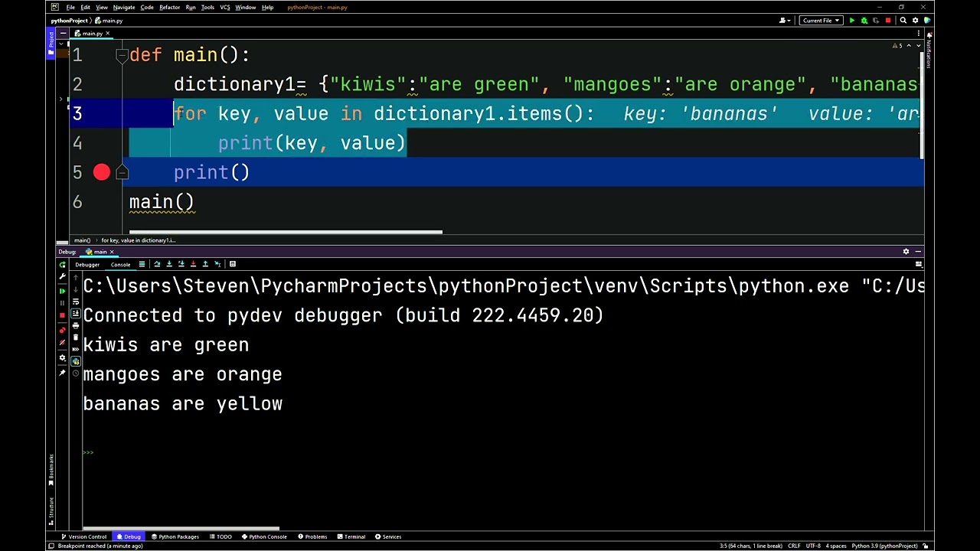The image size is (980, 551).
Task: Toggle the breakpoint on line 5
Action: click(x=102, y=172)
